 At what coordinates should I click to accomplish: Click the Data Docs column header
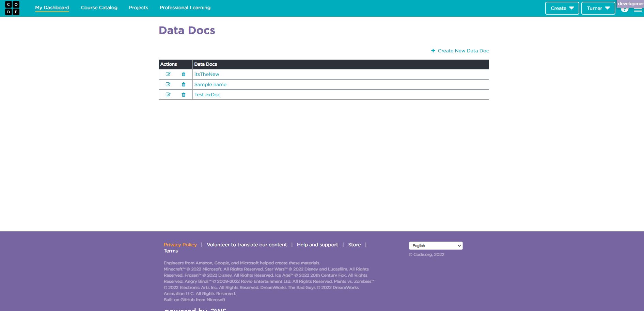pyautogui.click(x=341, y=64)
